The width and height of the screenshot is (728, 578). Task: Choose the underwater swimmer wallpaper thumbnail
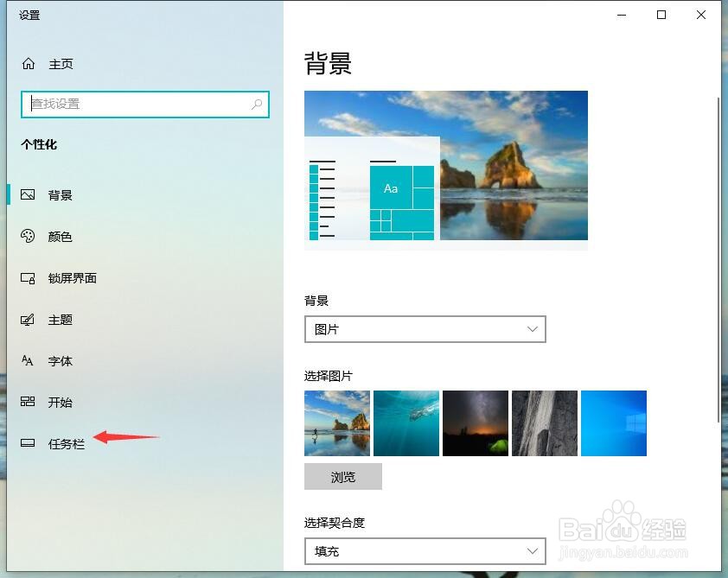pos(406,423)
